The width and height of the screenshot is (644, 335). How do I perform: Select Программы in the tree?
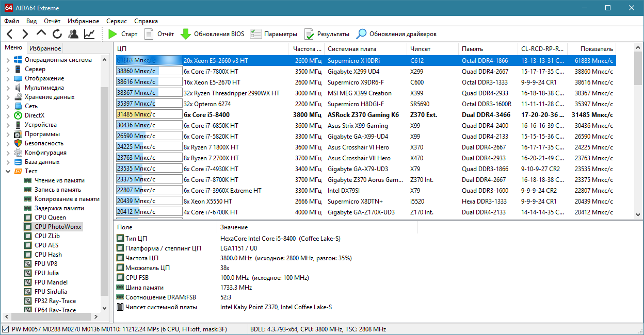coord(42,134)
